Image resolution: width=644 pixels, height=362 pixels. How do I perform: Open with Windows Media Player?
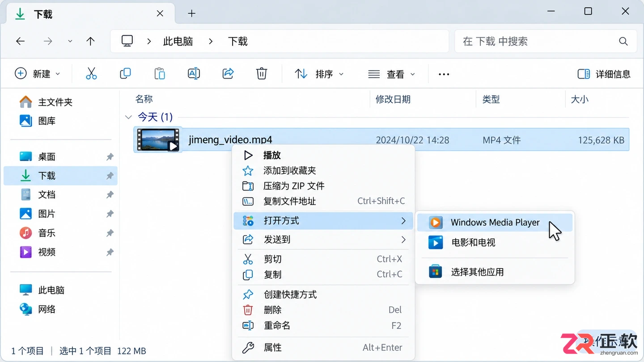click(x=495, y=223)
